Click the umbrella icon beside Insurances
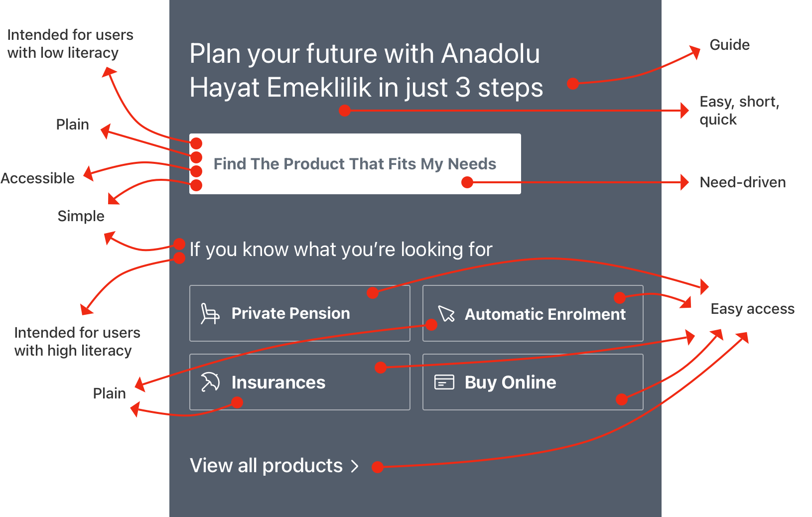Screen dimensions: 812x517 pyautogui.click(x=210, y=382)
